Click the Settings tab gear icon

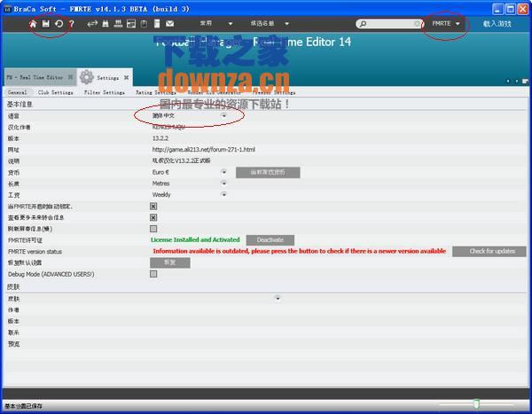tap(86, 77)
